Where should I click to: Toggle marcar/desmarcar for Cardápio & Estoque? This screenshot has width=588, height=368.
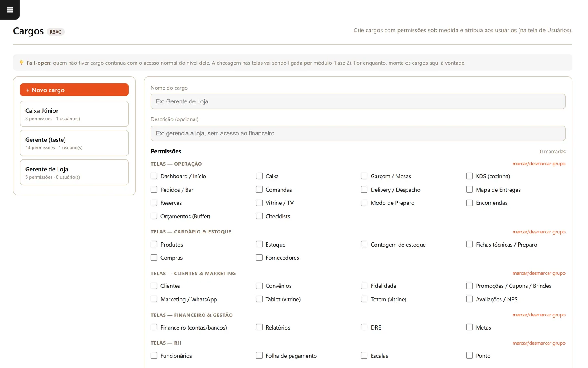(539, 232)
